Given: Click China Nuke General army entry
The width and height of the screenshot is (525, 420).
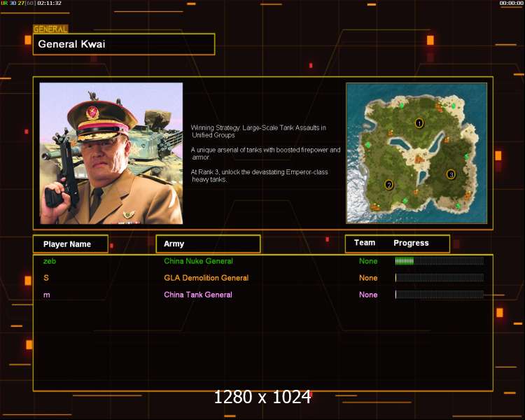Looking at the screenshot, I should pyautogui.click(x=198, y=261).
